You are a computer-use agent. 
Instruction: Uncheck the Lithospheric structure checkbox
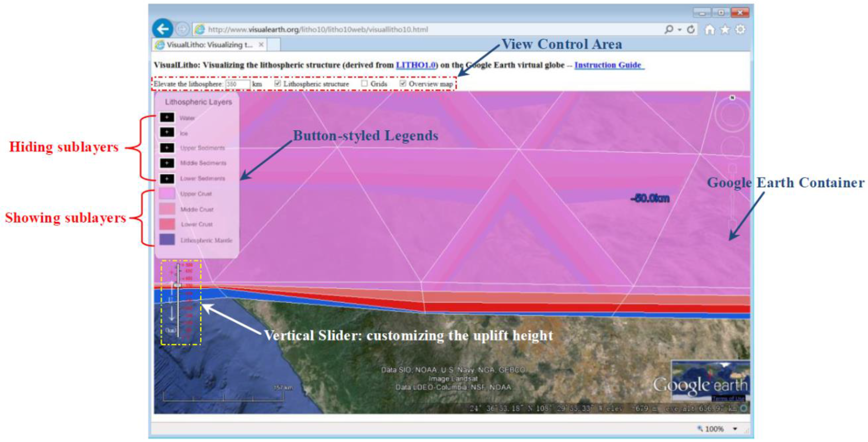click(277, 83)
